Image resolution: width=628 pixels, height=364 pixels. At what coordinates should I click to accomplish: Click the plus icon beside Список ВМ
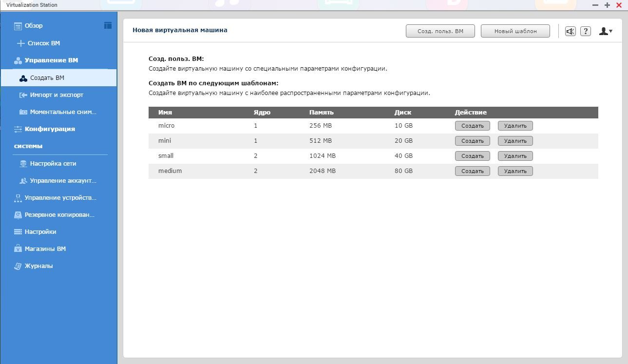20,43
